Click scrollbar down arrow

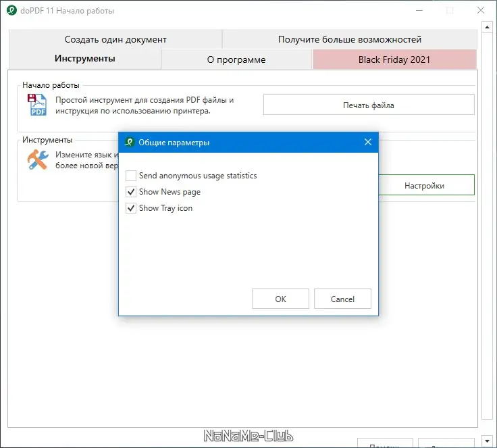click(x=487, y=441)
